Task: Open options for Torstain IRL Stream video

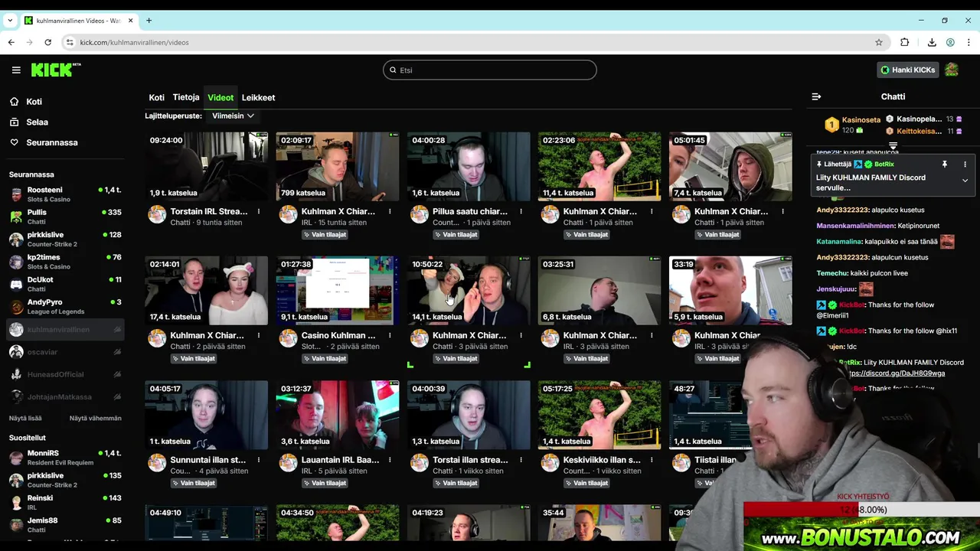Action: pyautogui.click(x=259, y=211)
